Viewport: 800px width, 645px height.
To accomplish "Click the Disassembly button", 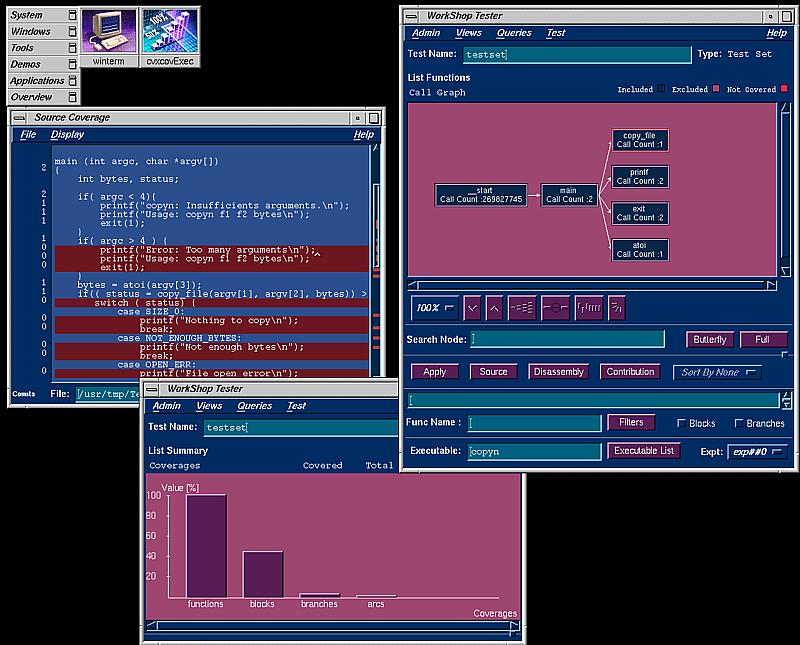I will click(x=558, y=372).
